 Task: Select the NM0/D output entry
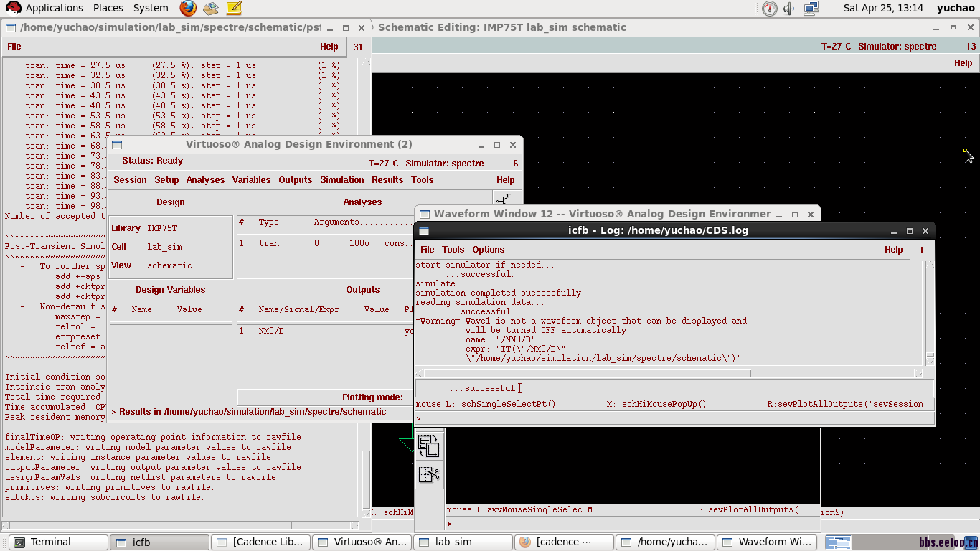pyautogui.click(x=271, y=331)
